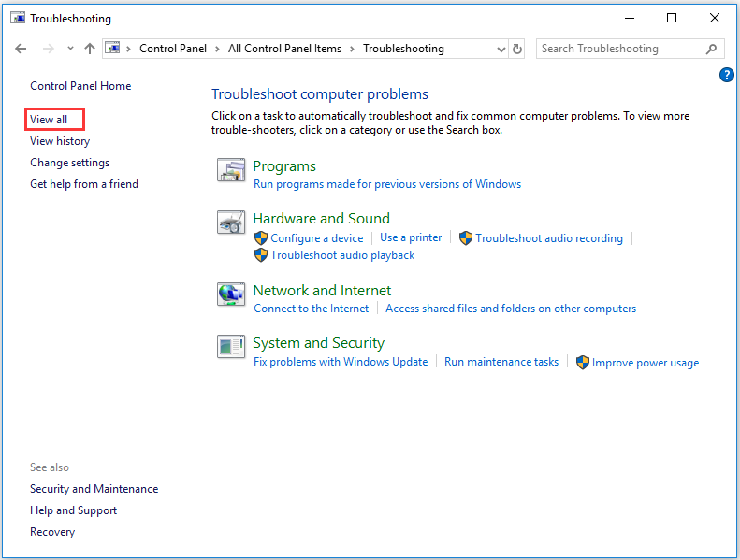The width and height of the screenshot is (740, 560).
Task: Open the recent locations dropdown arrow
Action: [x=70, y=48]
